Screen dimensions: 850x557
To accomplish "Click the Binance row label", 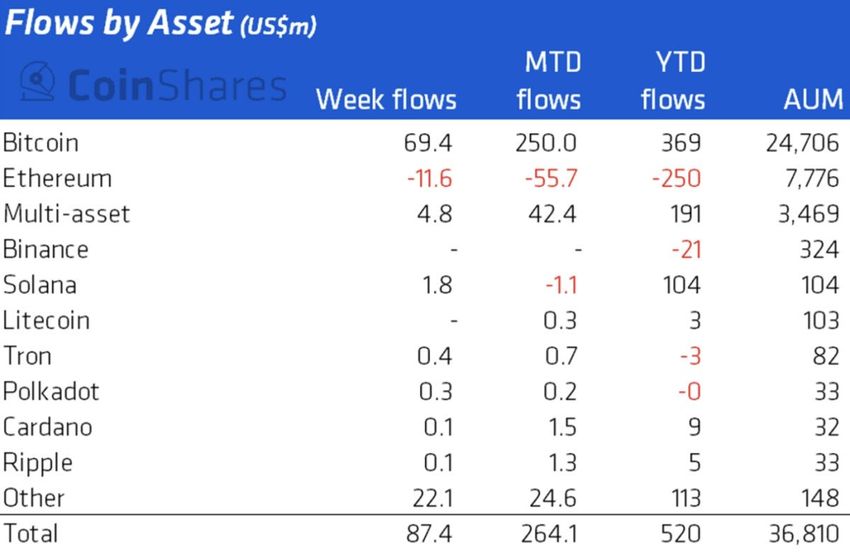I will [46, 249].
